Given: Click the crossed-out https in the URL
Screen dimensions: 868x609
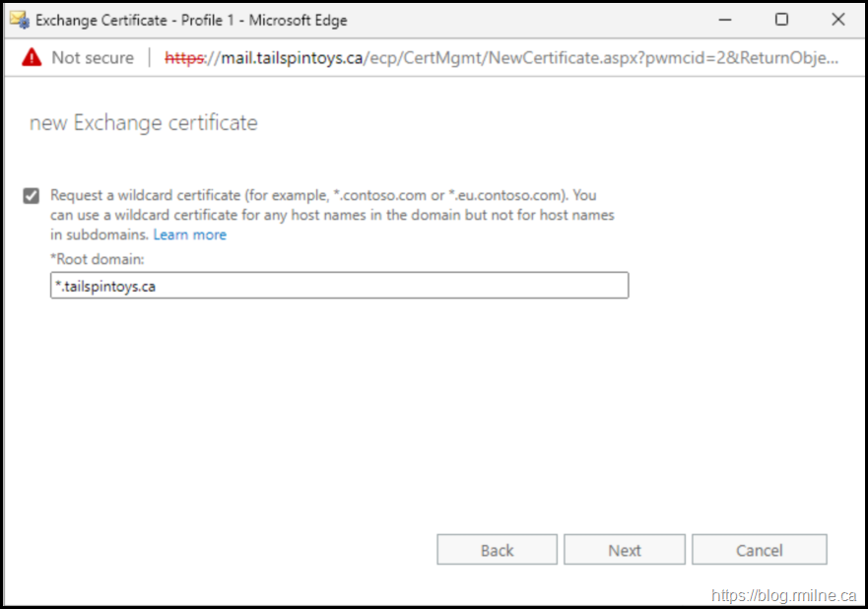Looking at the screenshot, I should tap(182, 58).
